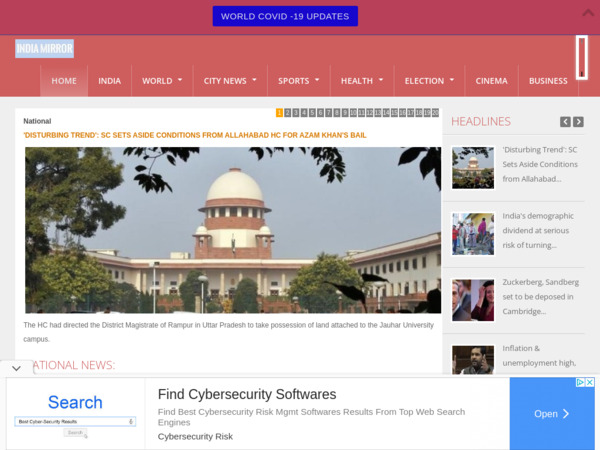Expand the WORLD dropdown menu

(x=162, y=81)
